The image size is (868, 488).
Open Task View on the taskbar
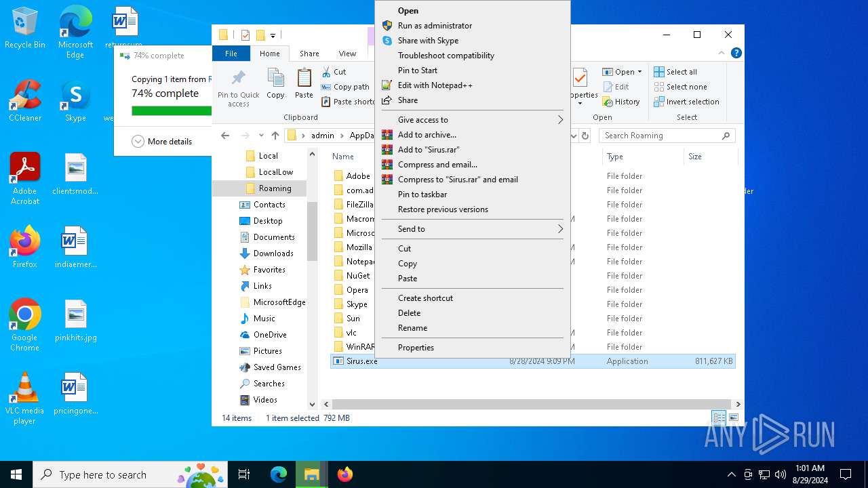[244, 474]
